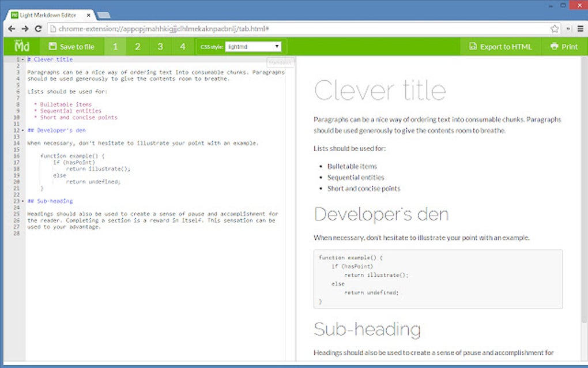Open the Chrome menu icon
The width and height of the screenshot is (588, 368).
580,28
